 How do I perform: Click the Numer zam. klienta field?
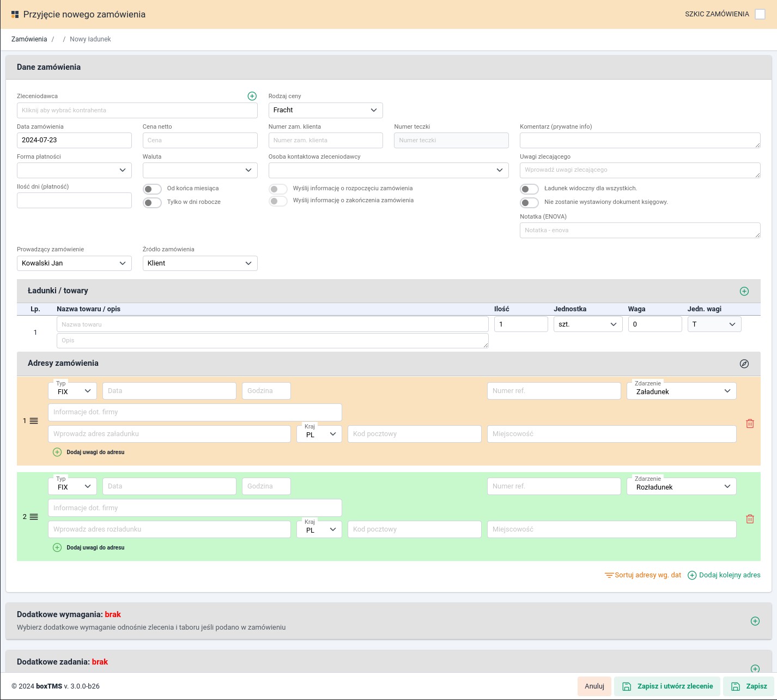click(x=326, y=140)
